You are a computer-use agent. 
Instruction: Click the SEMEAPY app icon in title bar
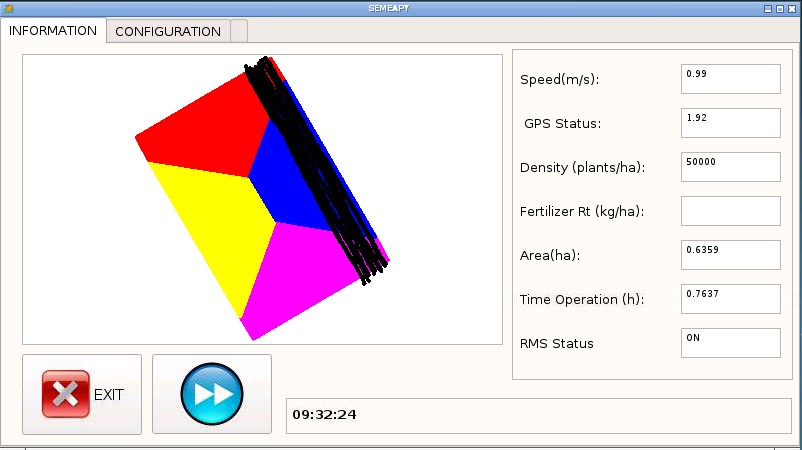(x=8, y=8)
